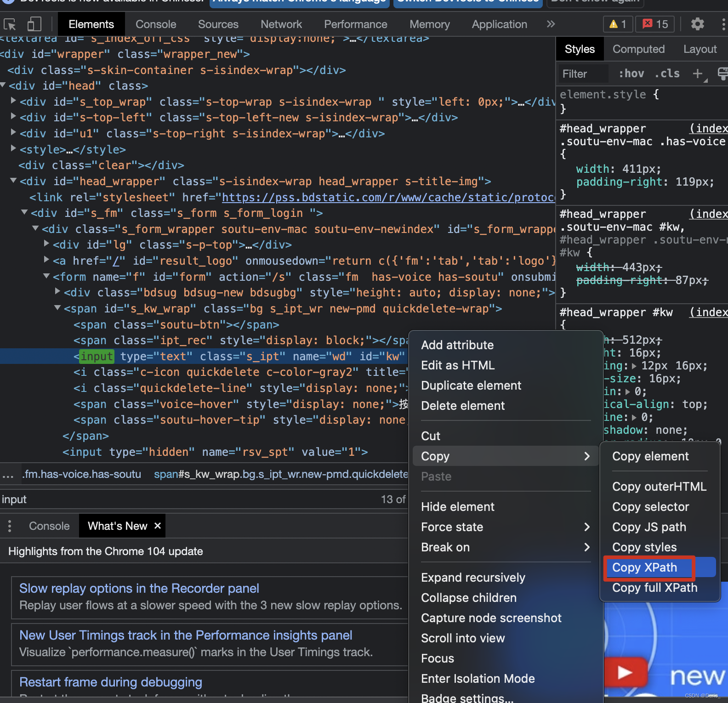The width and height of the screenshot is (728, 703).
Task: Open the Force state submenu
Action: click(506, 527)
